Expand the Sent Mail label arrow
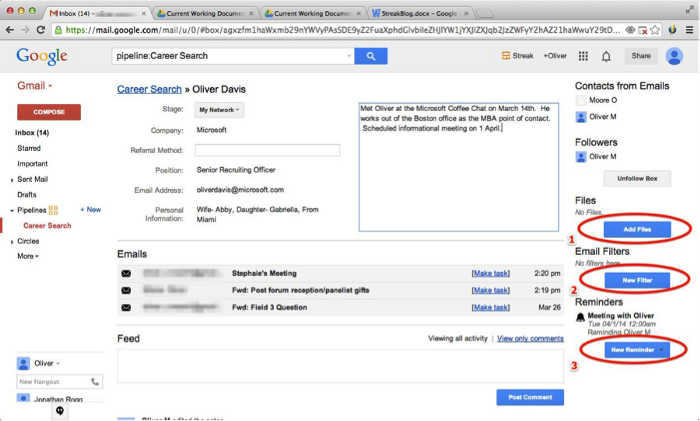The height and width of the screenshot is (421, 700). (x=12, y=180)
